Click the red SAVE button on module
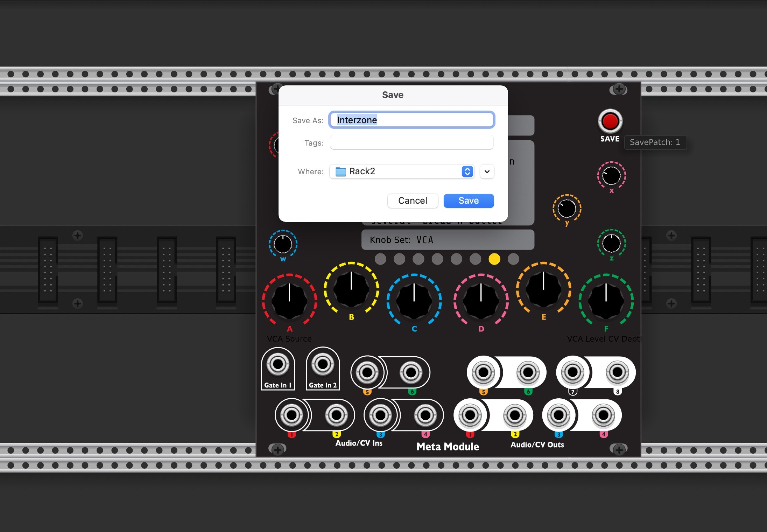This screenshot has width=767, height=532. point(610,121)
